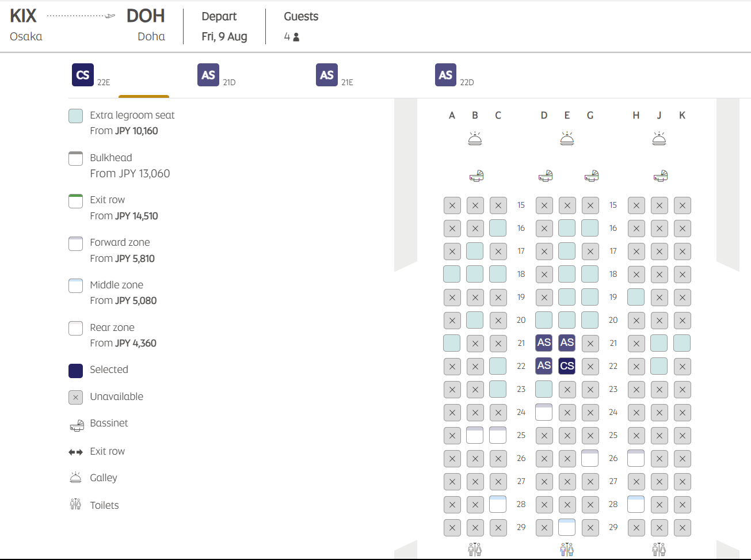Click Exit row arrows legend icon

(75, 452)
